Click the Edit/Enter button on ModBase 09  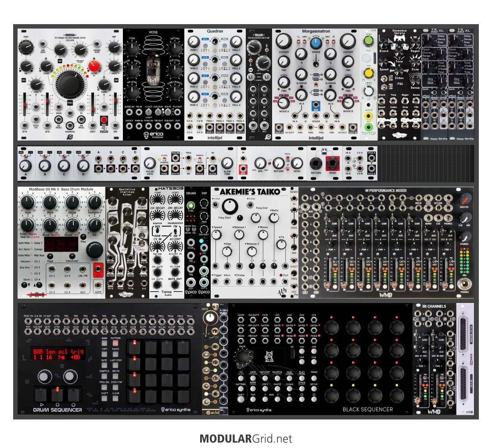[72, 257]
